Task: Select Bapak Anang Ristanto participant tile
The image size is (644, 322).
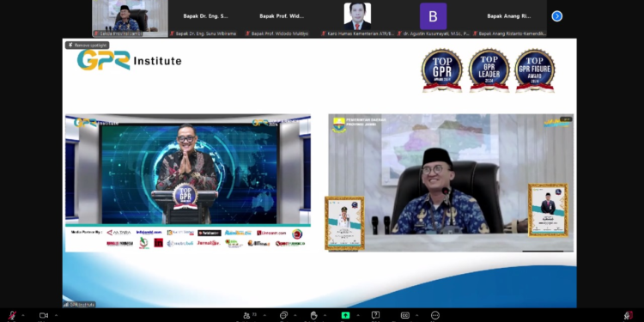Action: pos(509,19)
